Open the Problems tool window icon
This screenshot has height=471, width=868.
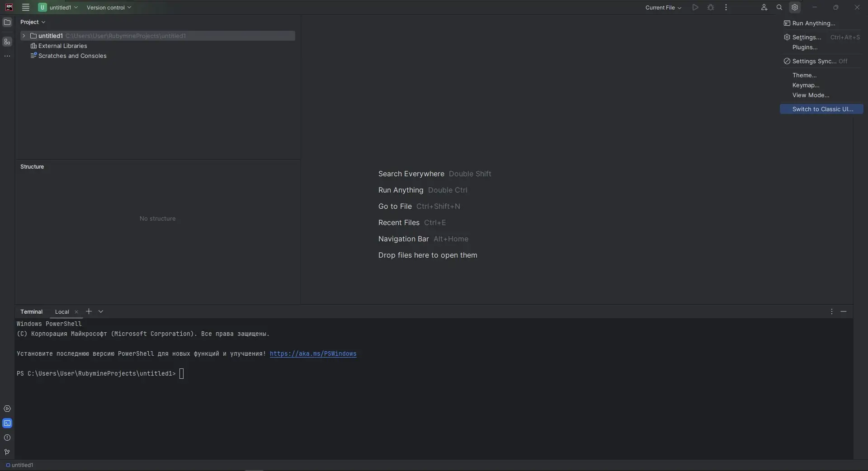(7, 438)
